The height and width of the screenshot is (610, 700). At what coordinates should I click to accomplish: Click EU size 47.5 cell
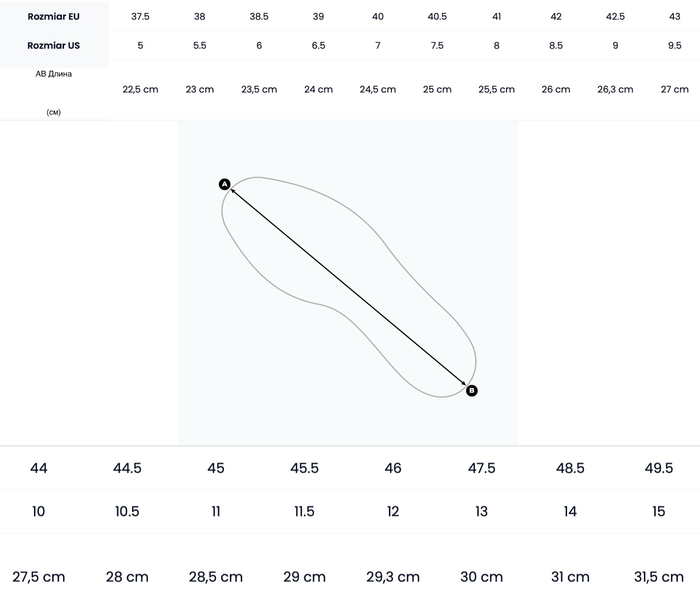[481, 468]
